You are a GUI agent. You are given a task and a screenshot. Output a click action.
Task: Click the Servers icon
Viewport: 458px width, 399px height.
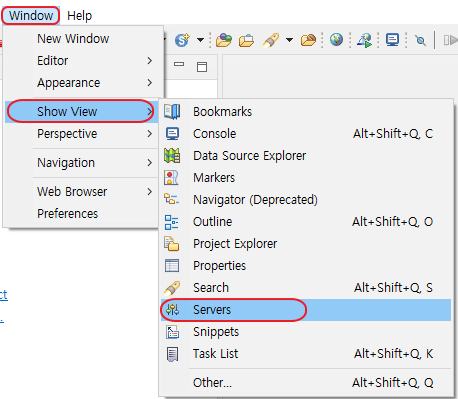click(173, 310)
